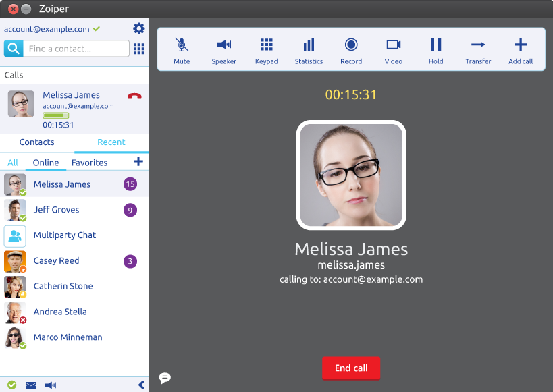Open Jeff Groves in the contact list
This screenshot has height=392, width=553.
tap(57, 210)
